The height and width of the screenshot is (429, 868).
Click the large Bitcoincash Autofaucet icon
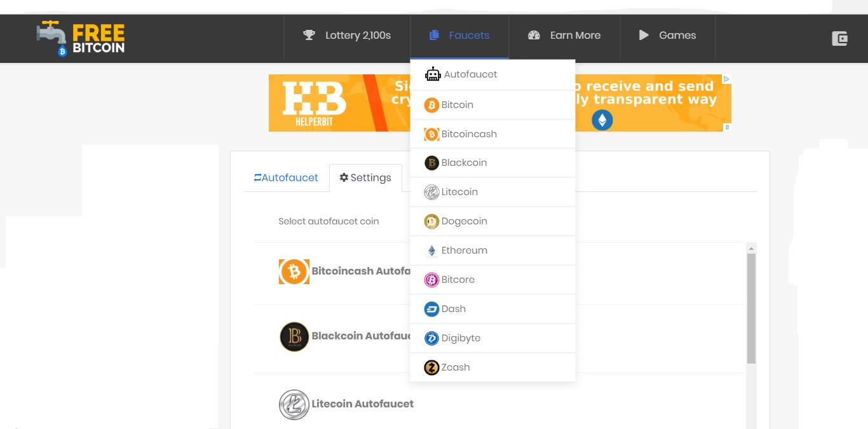point(294,272)
